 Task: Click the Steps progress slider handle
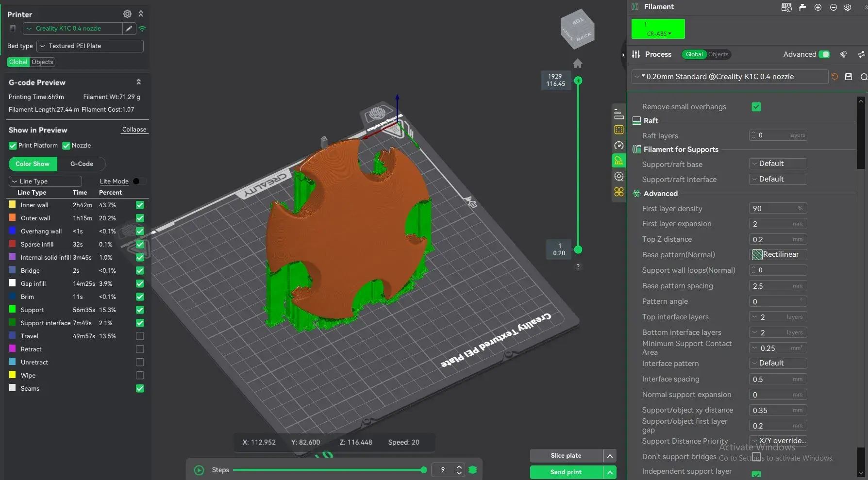tap(424, 470)
